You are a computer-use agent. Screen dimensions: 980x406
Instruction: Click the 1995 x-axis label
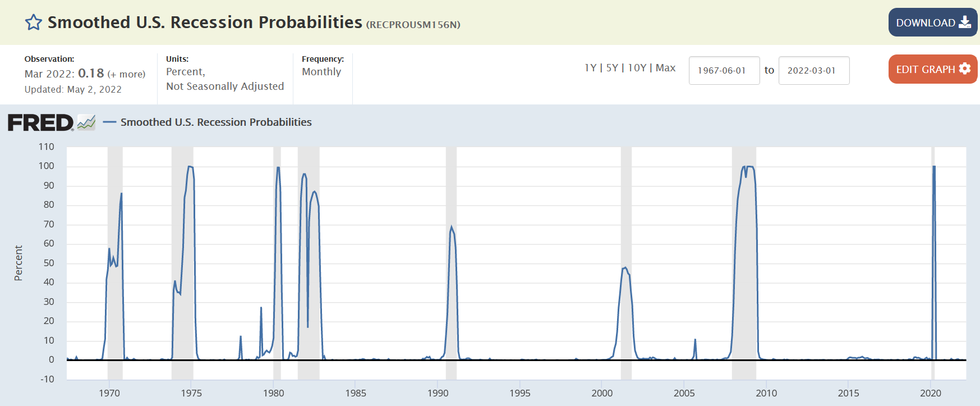pyautogui.click(x=520, y=393)
